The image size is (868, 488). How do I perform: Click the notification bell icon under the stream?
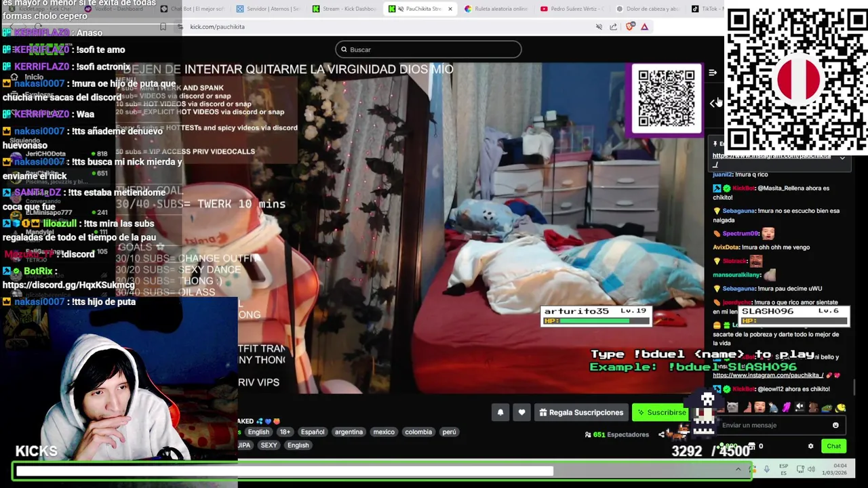tap(500, 412)
